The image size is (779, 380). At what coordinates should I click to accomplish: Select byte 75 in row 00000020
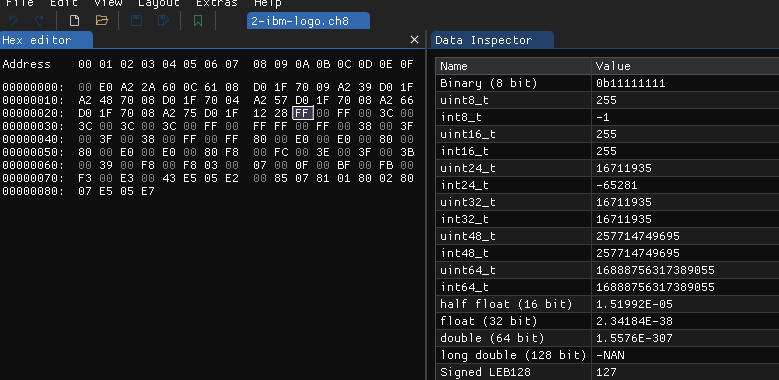click(x=190, y=113)
